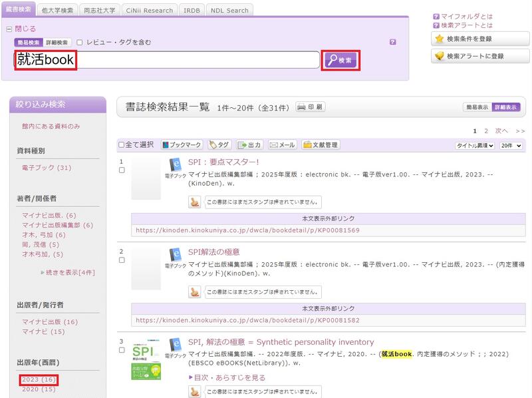Click the 出力 export toolbar button
The width and height of the screenshot is (532, 398).
point(249,145)
